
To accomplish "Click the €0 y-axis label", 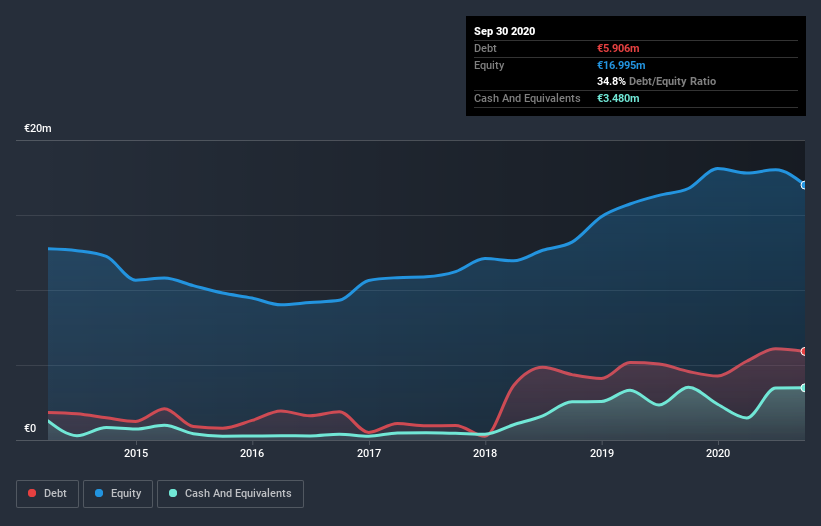I will [x=30, y=428].
